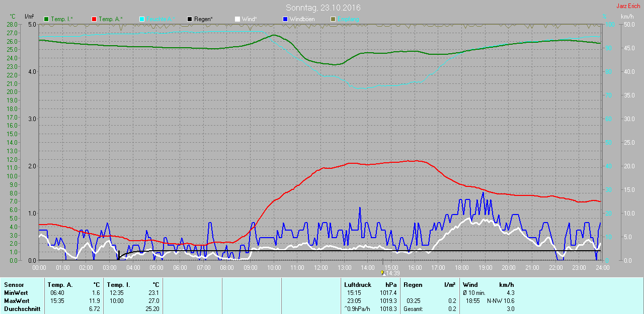Select the Luftdruck column header
Viewport: 644px width, 314px height.
coord(357,285)
